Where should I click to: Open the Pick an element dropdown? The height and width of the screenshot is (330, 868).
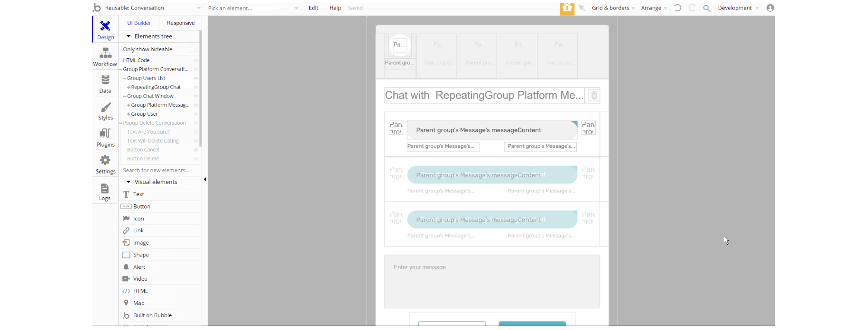[253, 8]
